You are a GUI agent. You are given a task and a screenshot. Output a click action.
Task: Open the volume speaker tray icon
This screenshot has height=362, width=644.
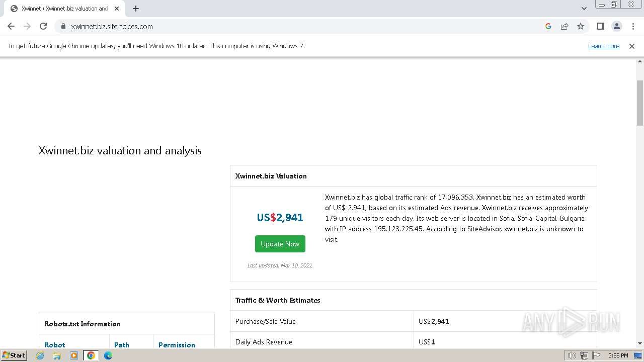572,355
